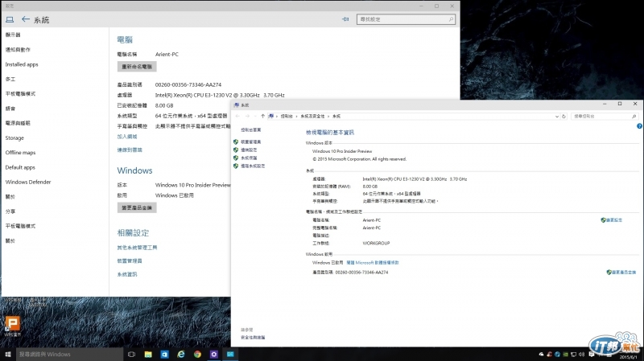This screenshot has width=644, height=361.
Task: Open 裝置管理員 in Control Panel sidebar
Action: (251, 142)
